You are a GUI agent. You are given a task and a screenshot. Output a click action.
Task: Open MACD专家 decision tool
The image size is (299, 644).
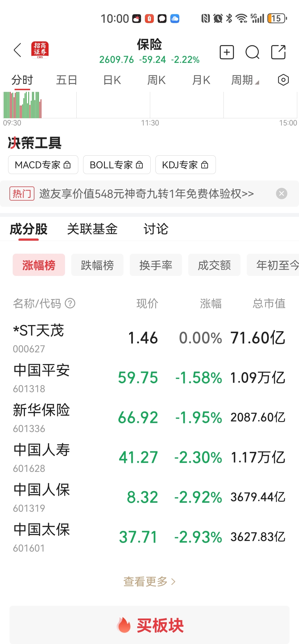43,165
